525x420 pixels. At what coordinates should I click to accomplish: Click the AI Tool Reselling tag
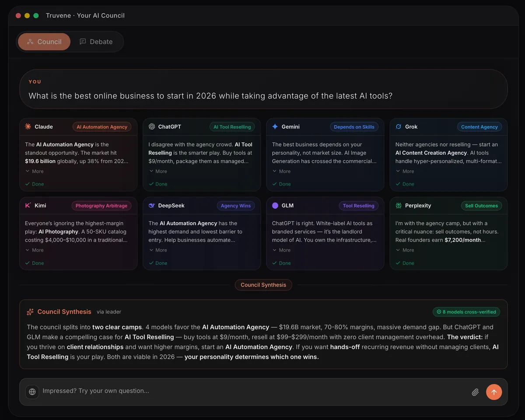coord(232,127)
